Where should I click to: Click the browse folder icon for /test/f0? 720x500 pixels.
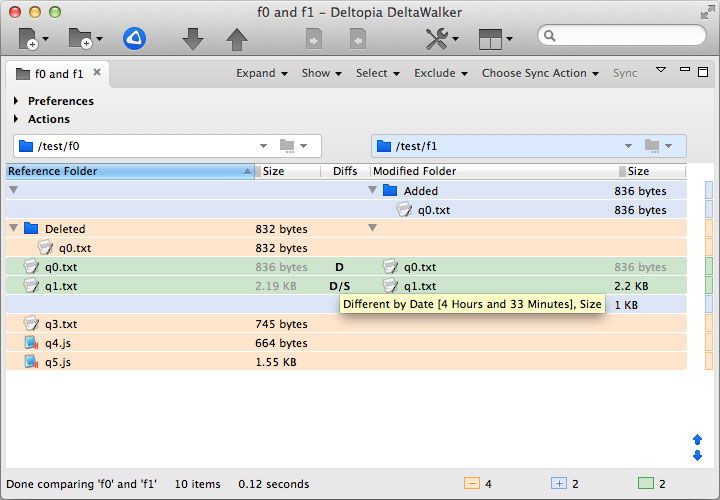click(x=287, y=146)
